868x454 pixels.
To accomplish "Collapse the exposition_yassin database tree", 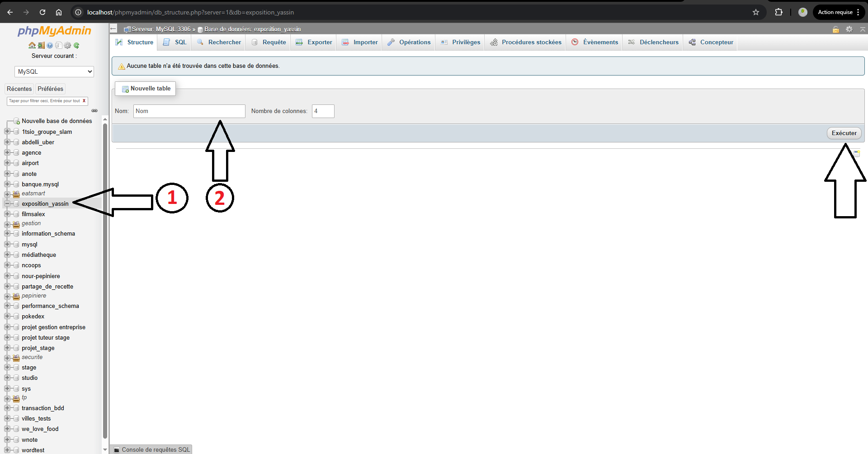I will point(6,203).
